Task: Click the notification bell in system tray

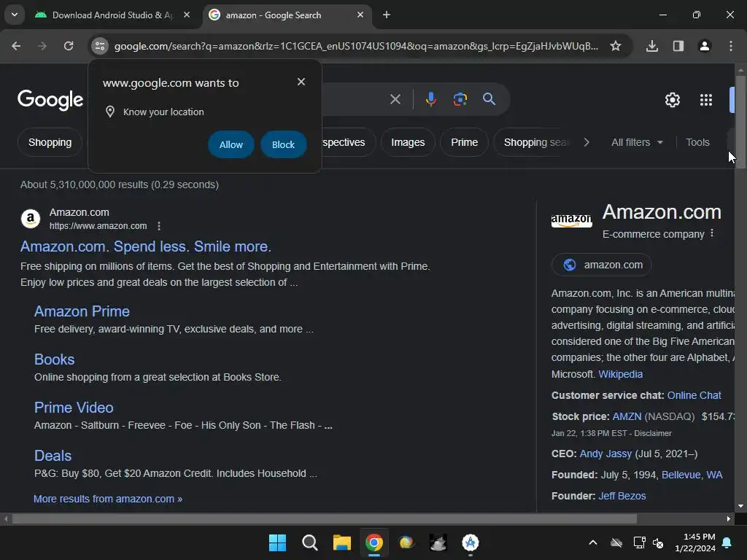Action: (727, 542)
